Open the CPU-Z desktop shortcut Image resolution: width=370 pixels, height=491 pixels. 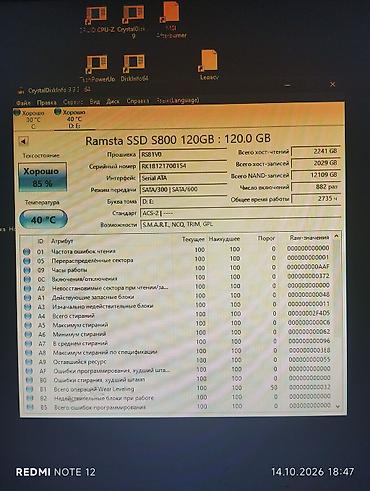point(97,19)
